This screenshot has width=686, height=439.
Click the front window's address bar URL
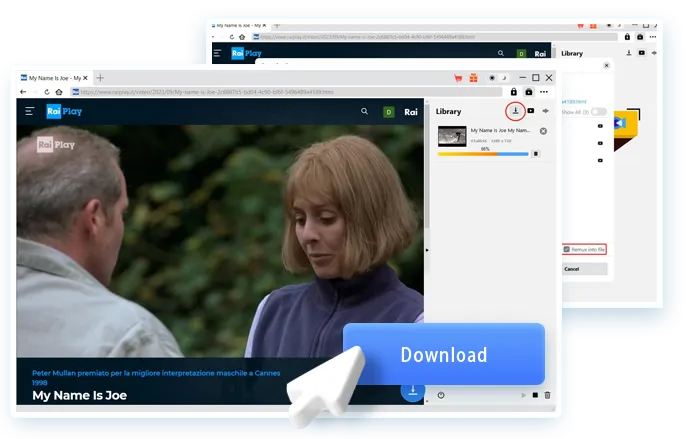point(287,92)
